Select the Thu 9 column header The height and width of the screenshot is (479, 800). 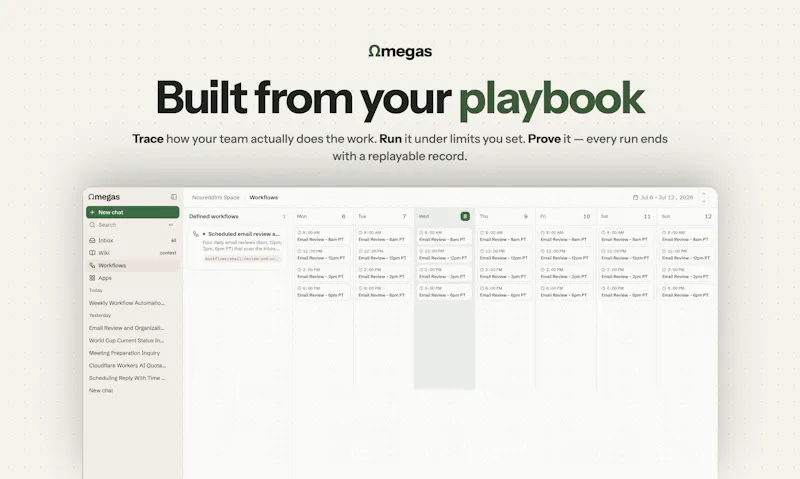505,216
